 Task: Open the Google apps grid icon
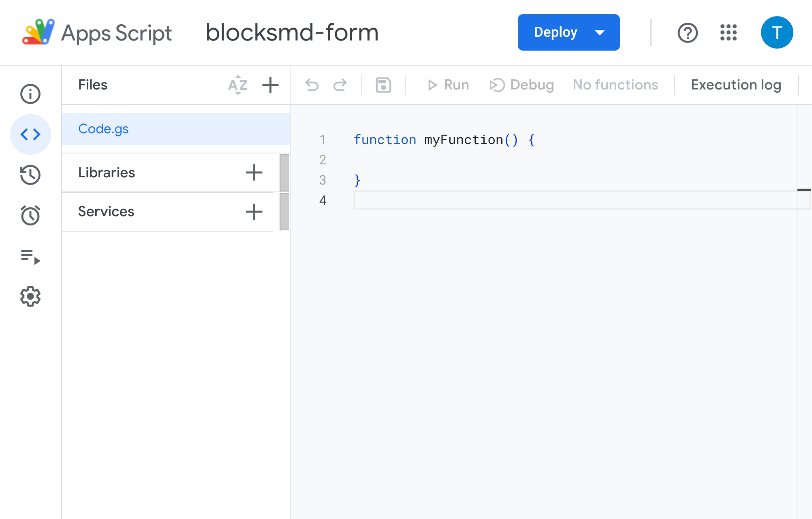[x=728, y=32]
